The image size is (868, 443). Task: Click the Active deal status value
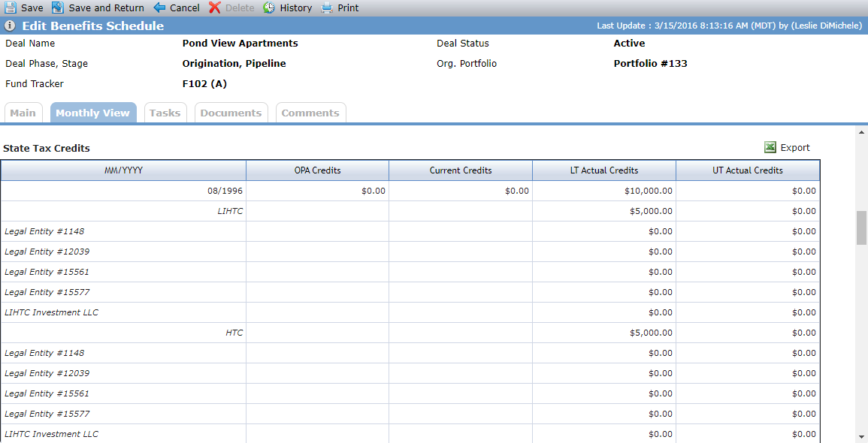(x=630, y=43)
